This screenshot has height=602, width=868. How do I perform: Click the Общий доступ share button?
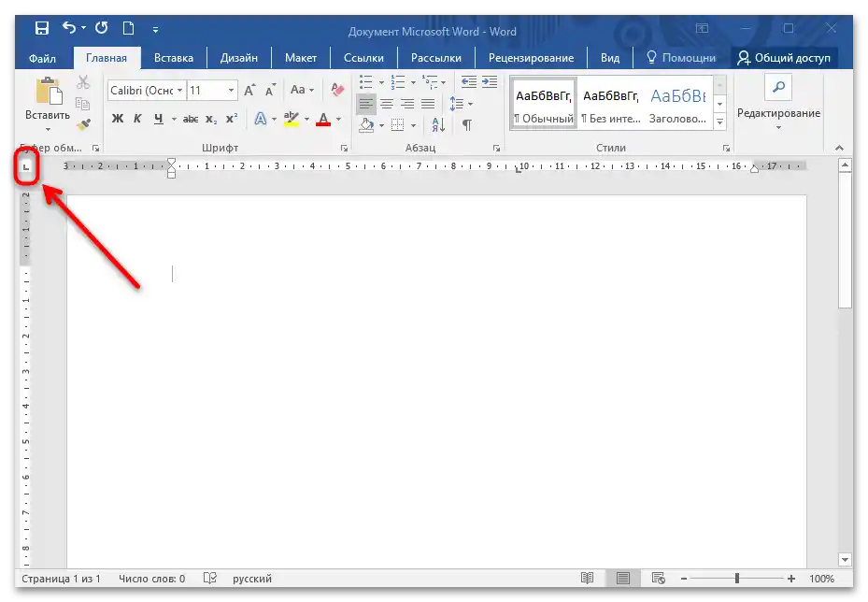point(785,58)
